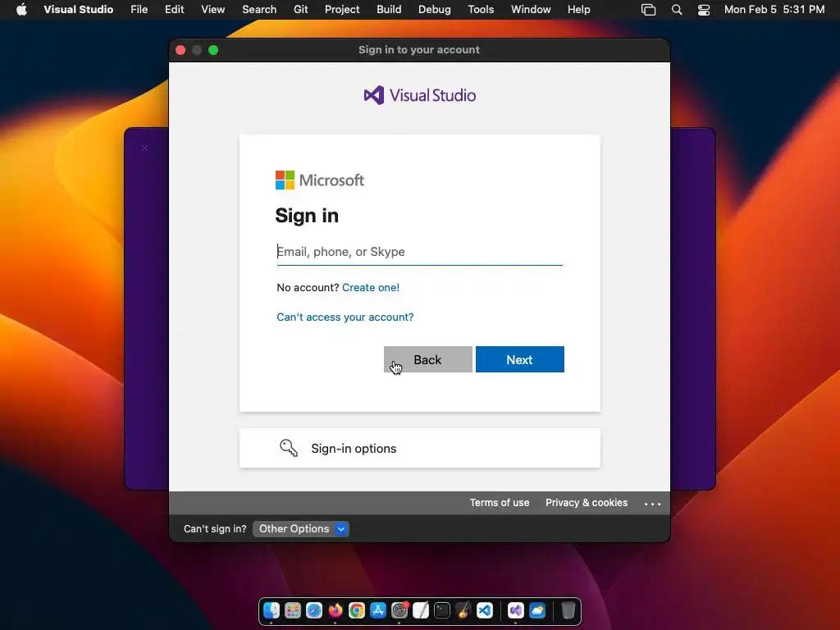Viewport: 840px width, 630px height.
Task: Close the Sign in to your account window
Action: click(x=180, y=50)
